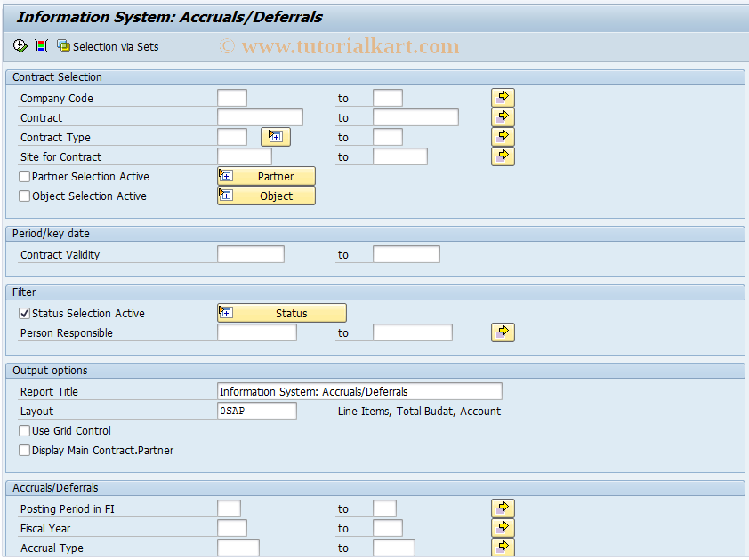Click the Object button
Viewport: 749px width, 560px height.
[x=266, y=196]
